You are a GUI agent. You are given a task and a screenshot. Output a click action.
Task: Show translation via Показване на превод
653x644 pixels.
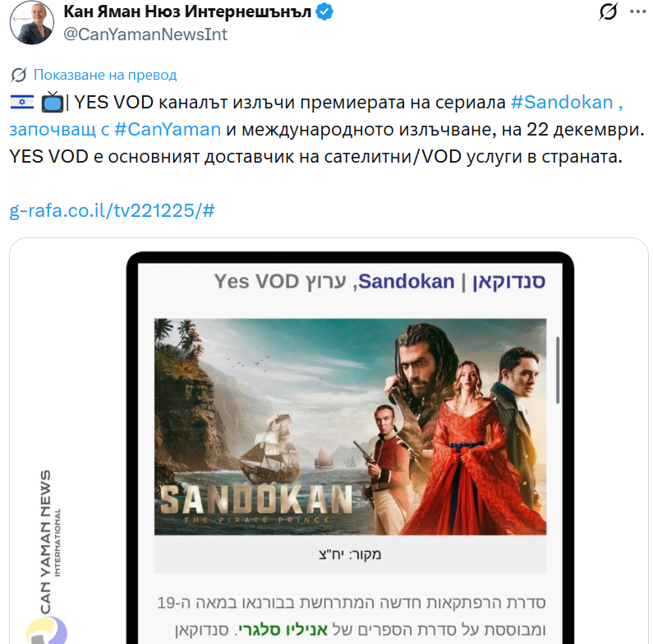[105, 75]
